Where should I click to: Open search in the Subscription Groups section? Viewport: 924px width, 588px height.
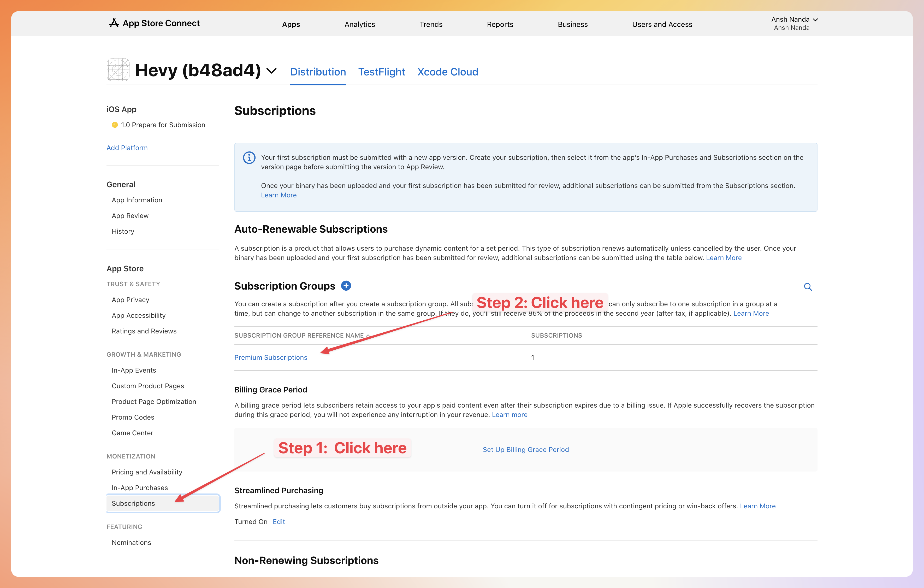[808, 287]
